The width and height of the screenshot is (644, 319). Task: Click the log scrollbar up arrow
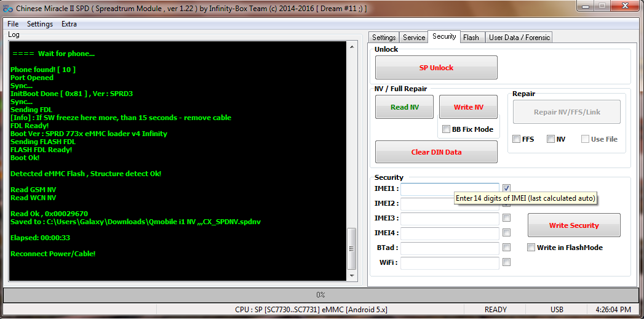[351, 46]
